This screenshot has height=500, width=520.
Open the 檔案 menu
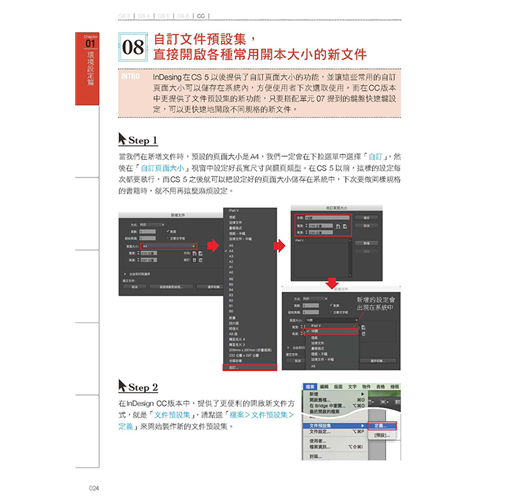(x=310, y=386)
